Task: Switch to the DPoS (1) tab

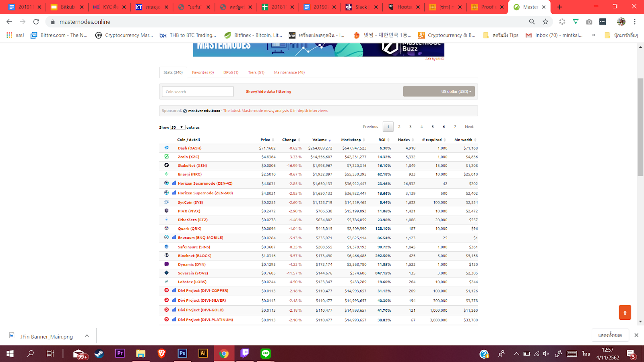Action: tap(231, 72)
